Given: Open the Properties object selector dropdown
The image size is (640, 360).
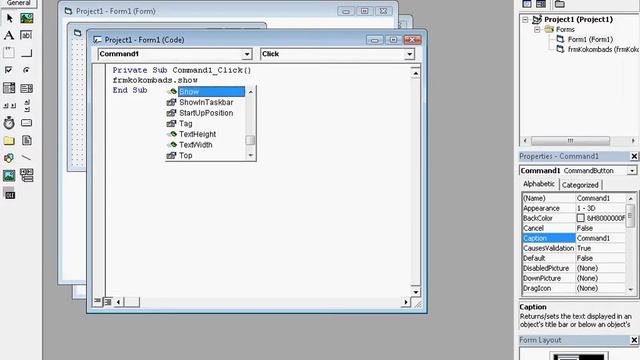Looking at the screenshot, I should tap(632, 171).
